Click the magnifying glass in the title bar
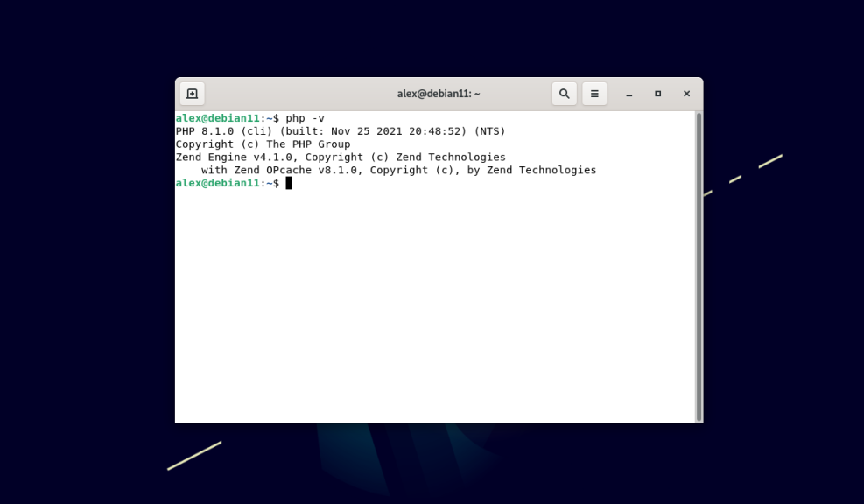 tap(564, 93)
